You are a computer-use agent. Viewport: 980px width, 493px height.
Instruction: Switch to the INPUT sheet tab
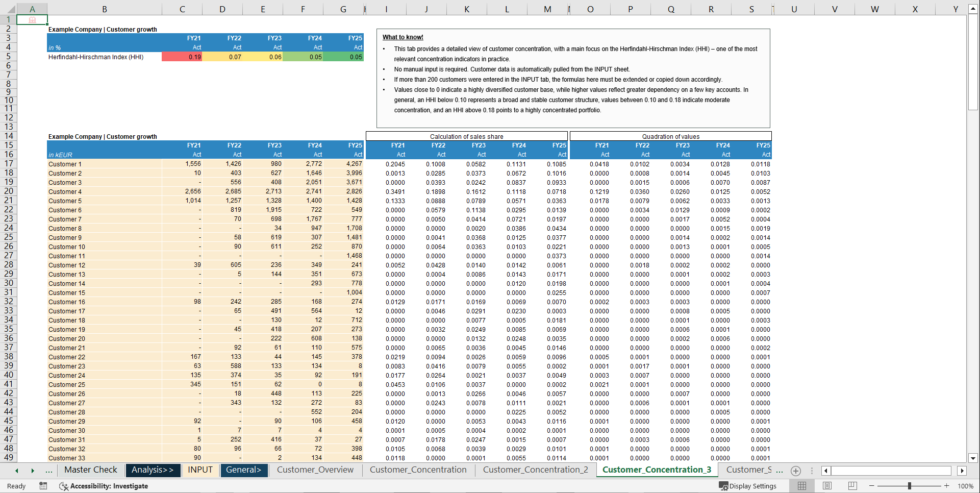click(200, 470)
